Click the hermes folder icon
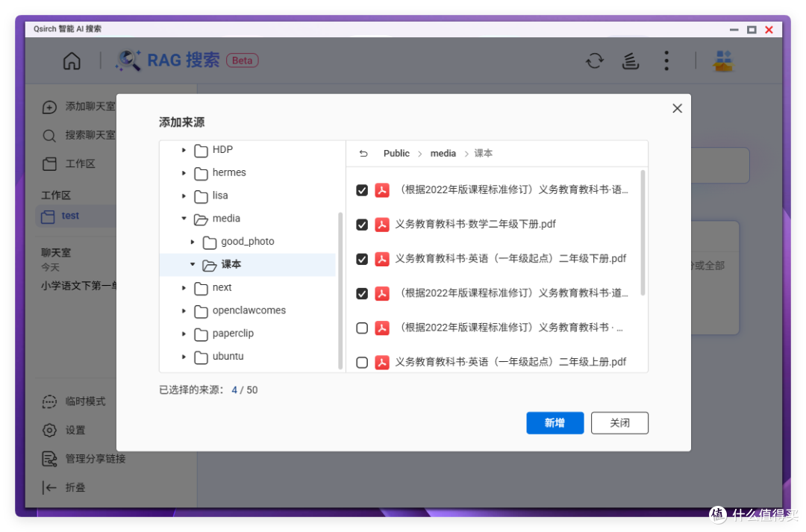 [x=201, y=173]
